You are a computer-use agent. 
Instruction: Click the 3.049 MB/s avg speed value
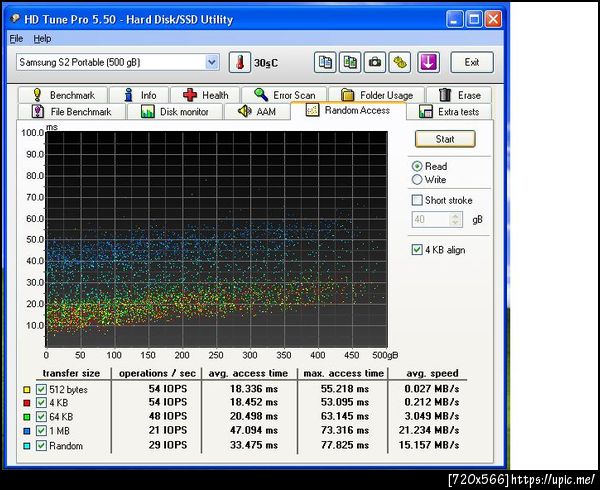coord(432,416)
